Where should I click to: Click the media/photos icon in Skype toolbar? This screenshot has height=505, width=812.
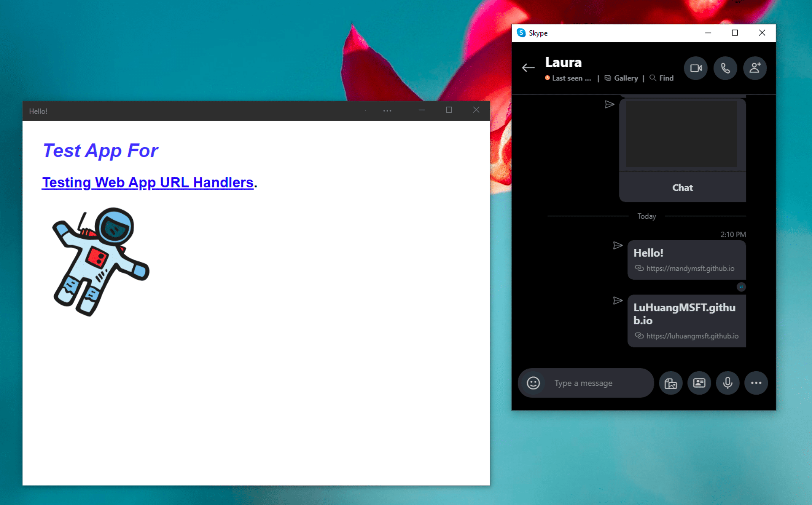point(669,383)
